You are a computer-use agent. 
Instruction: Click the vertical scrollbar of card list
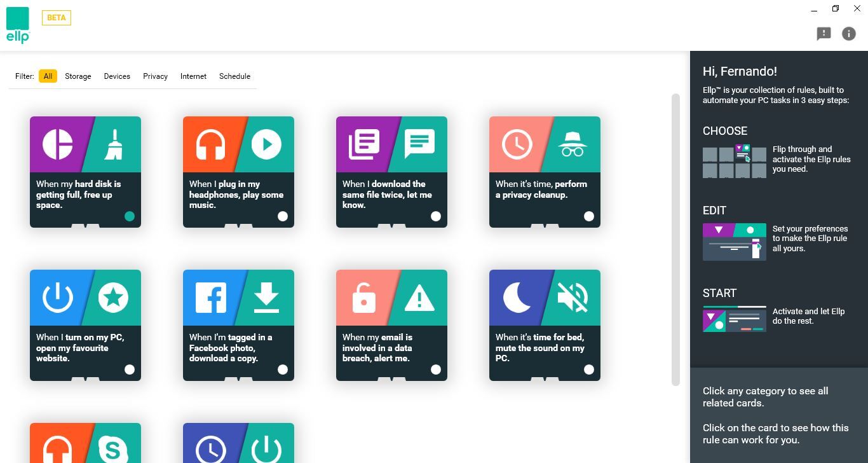675,239
